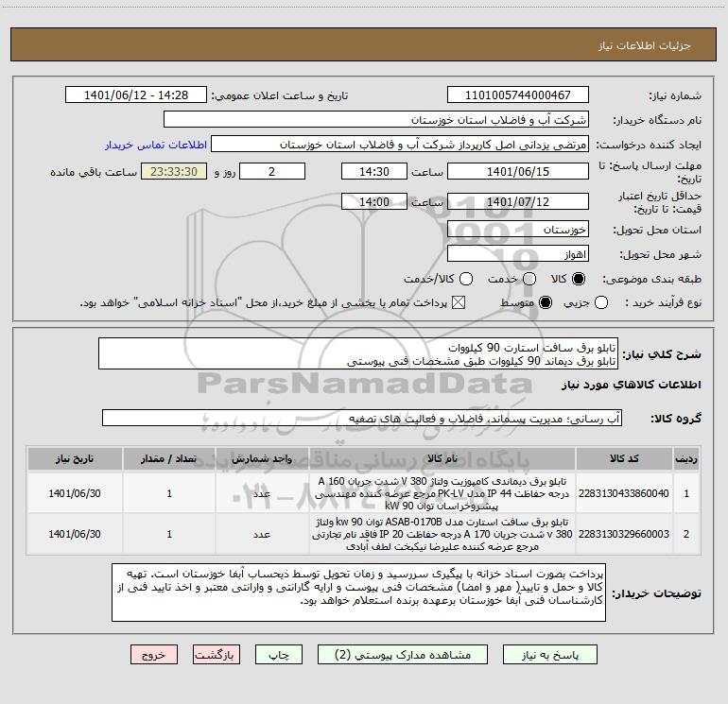Click row 1 quantity cell
Screen dimensions: 728x704
pyautogui.click(x=169, y=493)
